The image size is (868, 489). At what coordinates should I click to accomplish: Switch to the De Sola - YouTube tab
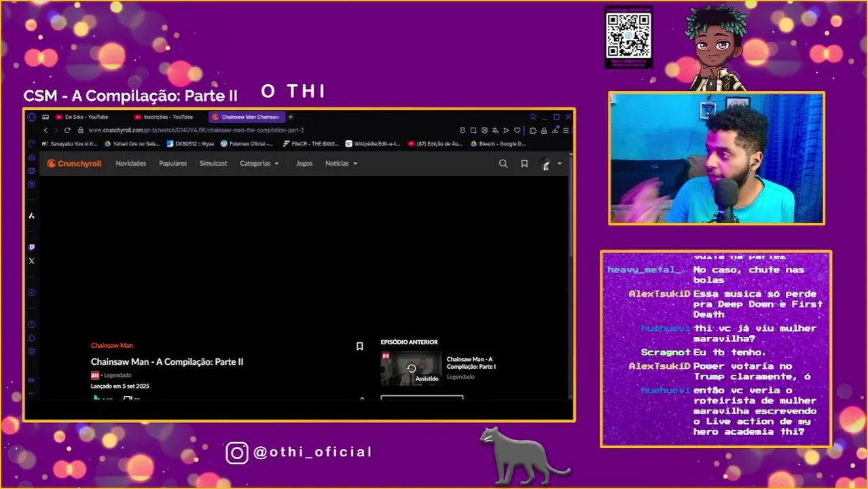[82, 117]
